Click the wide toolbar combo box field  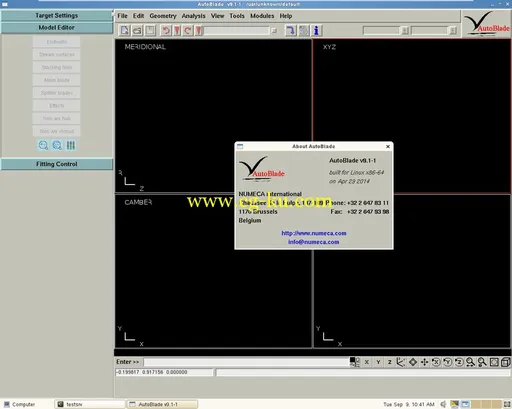(237, 31)
